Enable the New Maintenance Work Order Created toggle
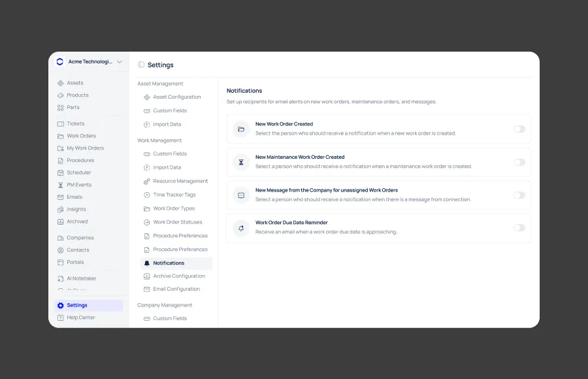 (519, 162)
